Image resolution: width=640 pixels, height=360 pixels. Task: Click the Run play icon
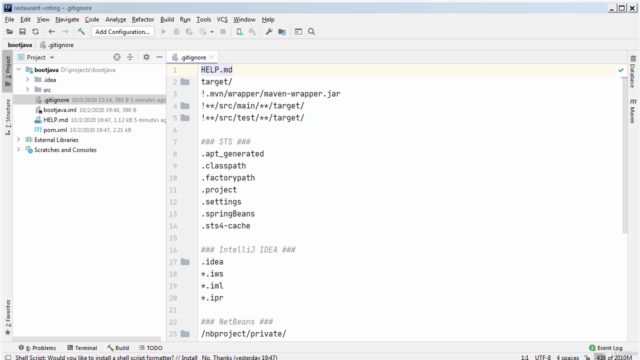pyautogui.click(x=163, y=32)
